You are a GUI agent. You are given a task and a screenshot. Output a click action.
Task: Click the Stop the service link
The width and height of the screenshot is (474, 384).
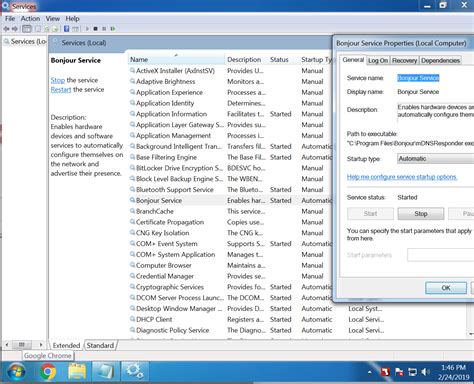(58, 80)
